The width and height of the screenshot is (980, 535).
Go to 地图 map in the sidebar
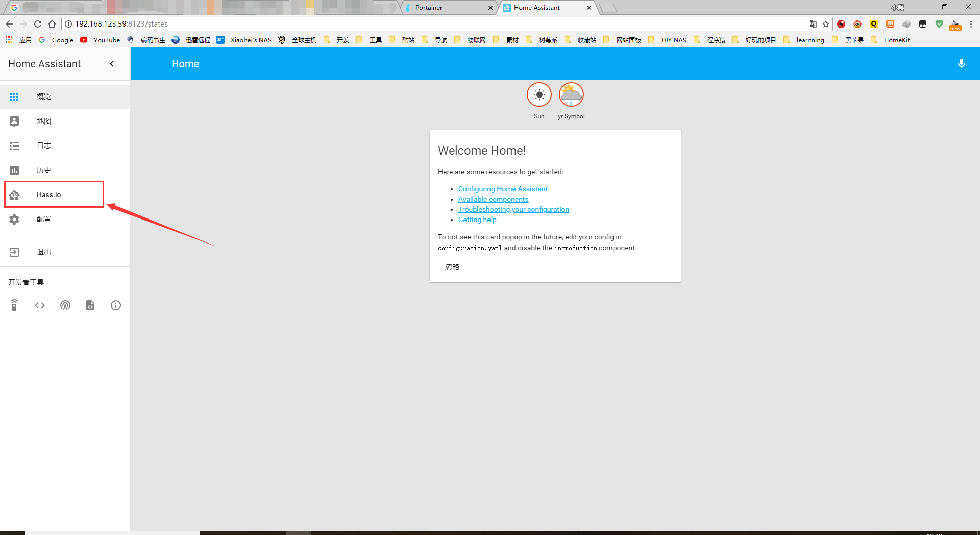(44, 121)
